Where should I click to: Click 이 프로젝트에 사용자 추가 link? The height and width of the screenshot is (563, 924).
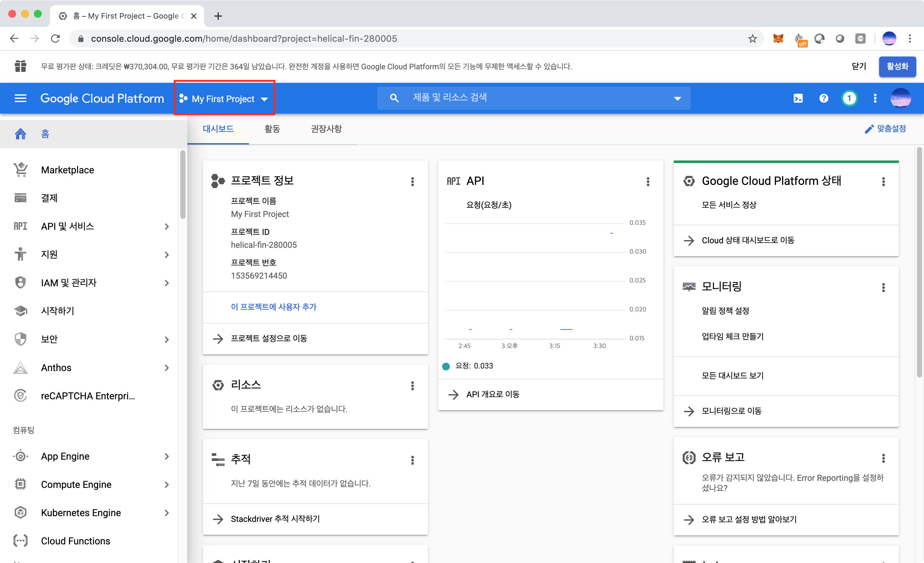[x=273, y=307]
